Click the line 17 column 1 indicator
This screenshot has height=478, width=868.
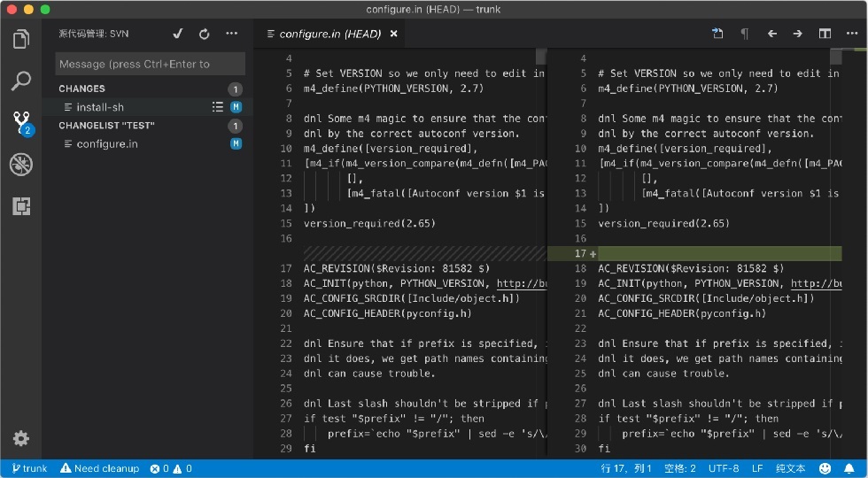point(626,468)
